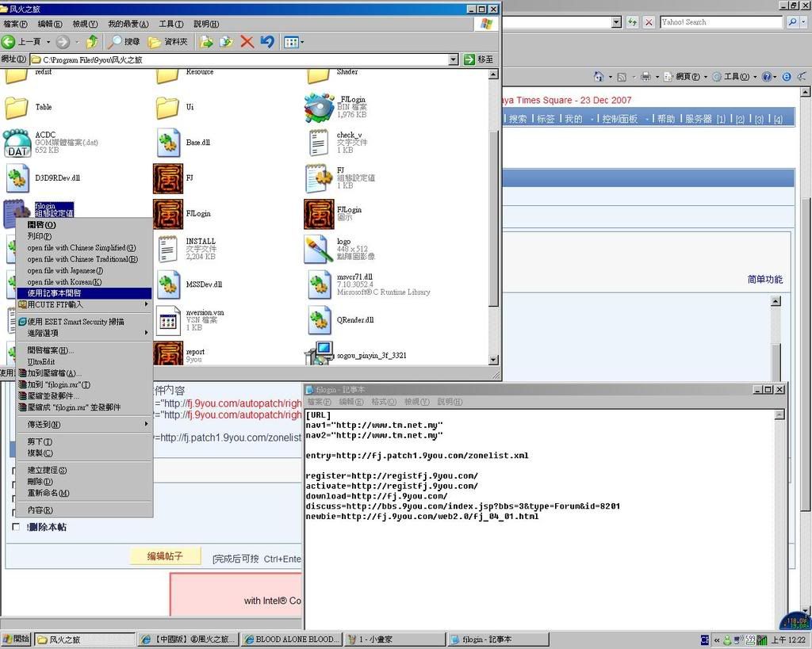This screenshot has height=649, width=812.
Task: Click the ACDC DAT file icon
Action: pos(17,143)
